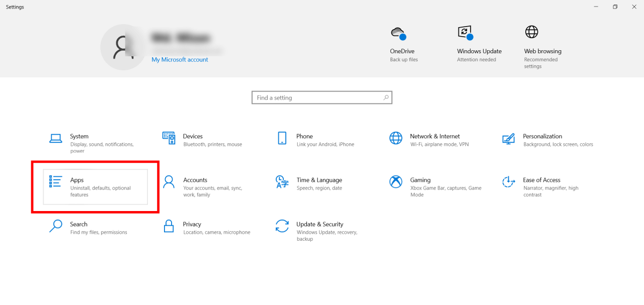The height and width of the screenshot is (305, 644).
Task: Open the Windows Update label
Action: point(479,51)
